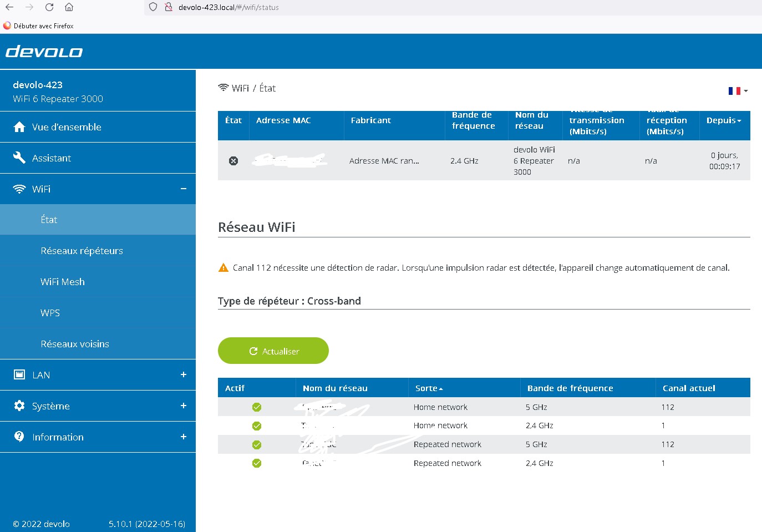Viewport: 762px width, 532px height.
Task: Click the Adresse MAC ran... manufacturer cell
Action: 384,161
